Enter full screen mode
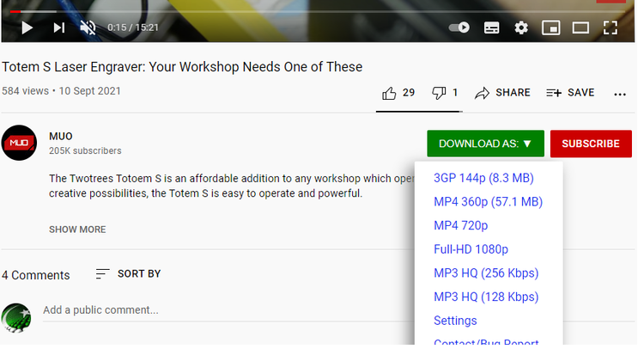 tap(611, 28)
